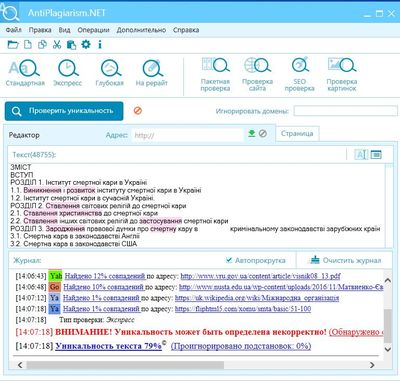The height and width of the screenshot is (381, 400).
Task: Open the Справка menu
Action: click(x=186, y=30)
